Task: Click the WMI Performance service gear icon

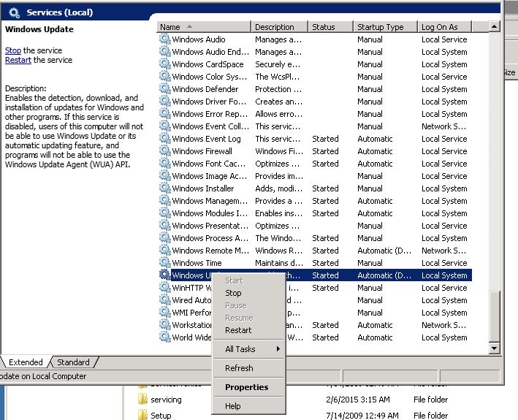Action: pos(164,312)
